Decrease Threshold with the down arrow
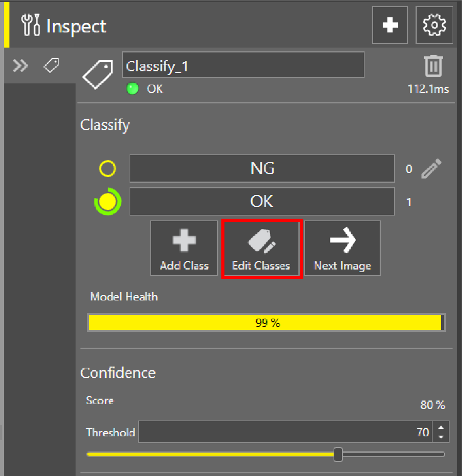The height and width of the screenshot is (476, 462). (x=441, y=437)
